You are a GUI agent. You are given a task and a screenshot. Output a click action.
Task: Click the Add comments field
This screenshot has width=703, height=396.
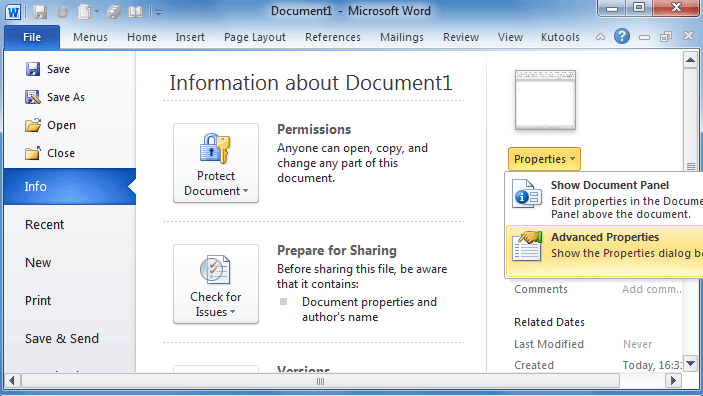(x=651, y=289)
